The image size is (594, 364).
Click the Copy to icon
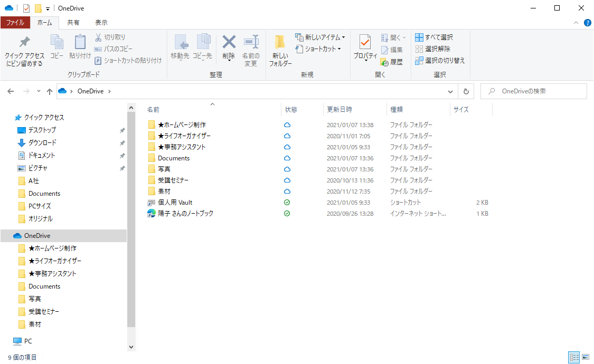203,42
